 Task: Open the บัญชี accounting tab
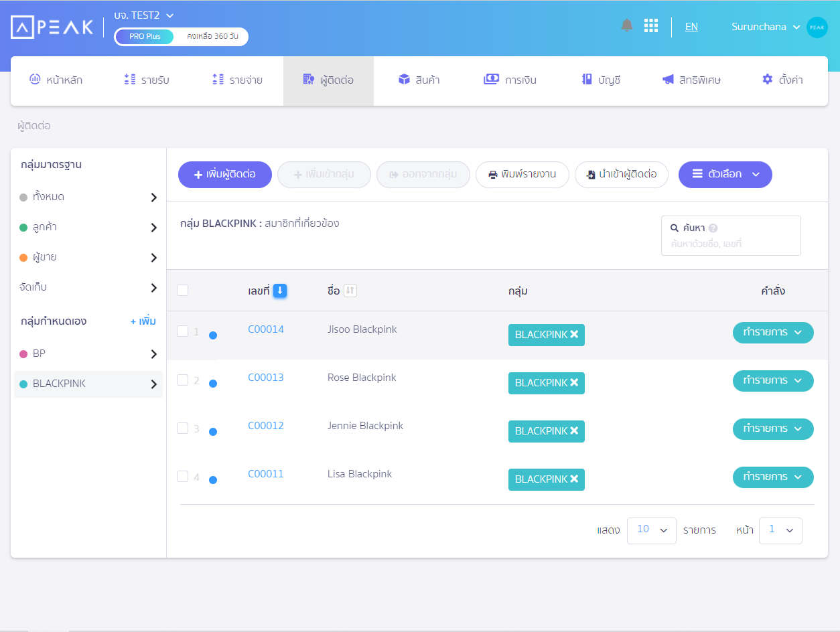(601, 80)
